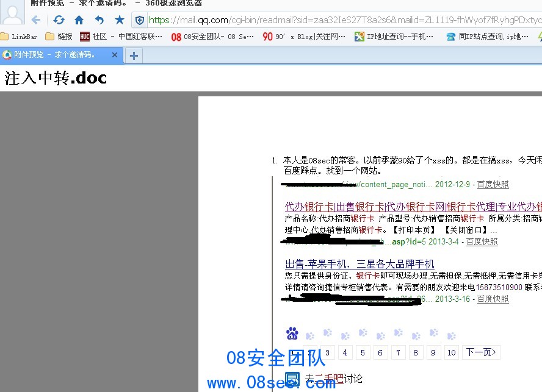Open the 出售-苹果手机、三星各大品牌手机 result
542x392 pixels.
coord(360,264)
